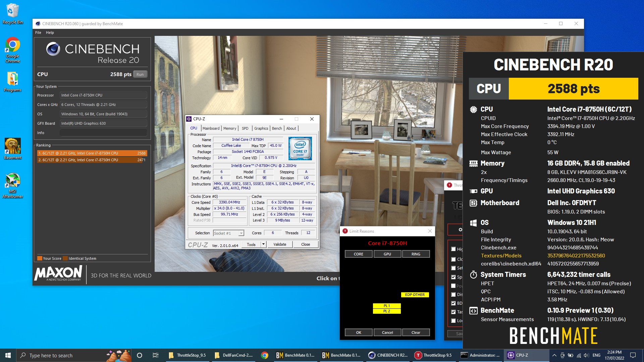Select the first ranking entry scoring 2588

coord(92,153)
